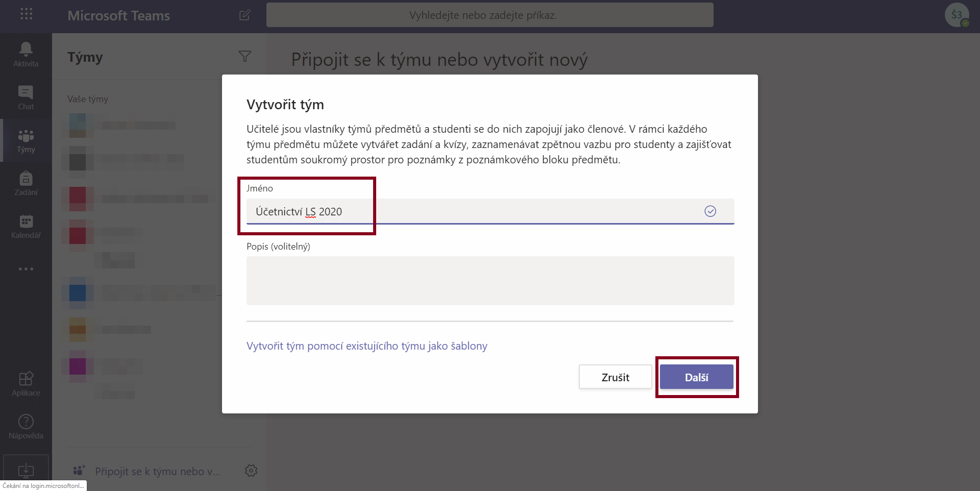Click the Vytvořit tým dialog heading
The height and width of the screenshot is (491, 980).
(285, 105)
